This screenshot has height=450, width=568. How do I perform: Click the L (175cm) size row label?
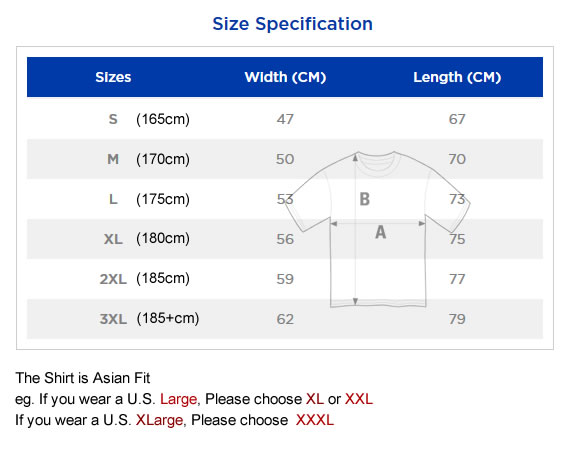(x=149, y=199)
